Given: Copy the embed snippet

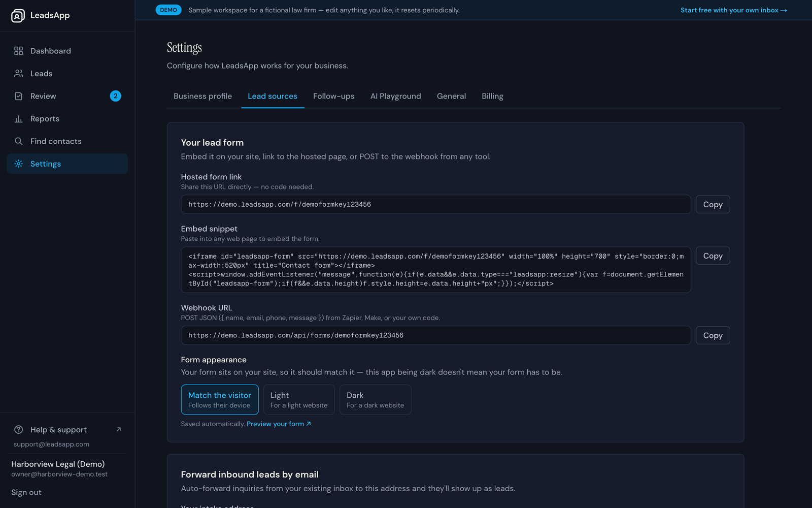Looking at the screenshot, I should (x=713, y=256).
